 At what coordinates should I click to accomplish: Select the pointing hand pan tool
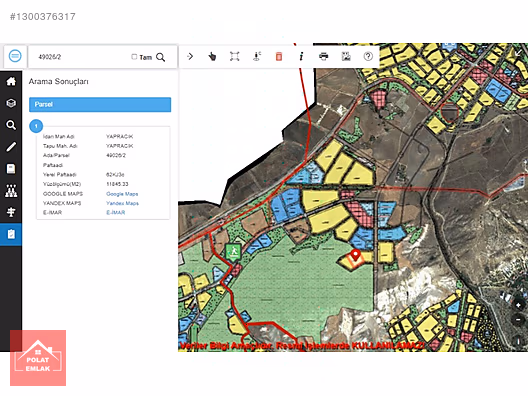tap(212, 56)
